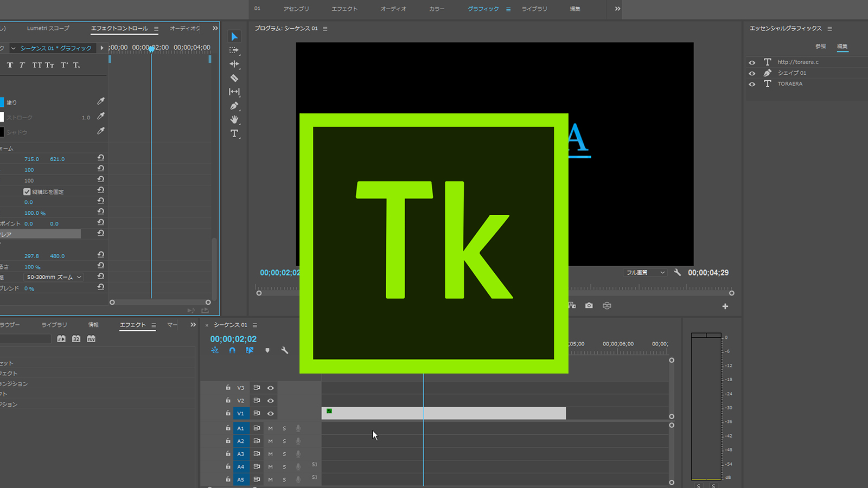The height and width of the screenshot is (488, 868).
Task: Toggle snap magnet in timeline
Action: pos(232,350)
